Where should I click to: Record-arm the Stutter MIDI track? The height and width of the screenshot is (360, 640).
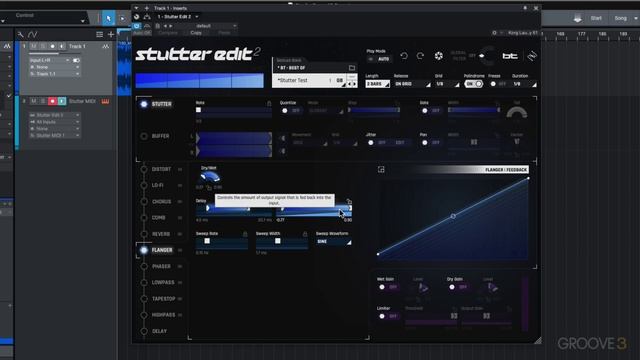tap(52, 101)
